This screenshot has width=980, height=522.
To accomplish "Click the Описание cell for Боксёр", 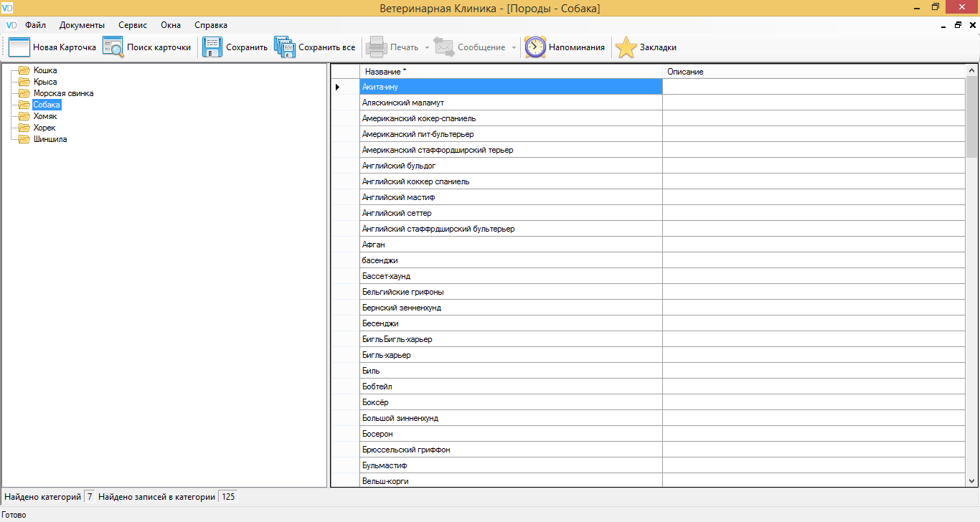I will 814,402.
